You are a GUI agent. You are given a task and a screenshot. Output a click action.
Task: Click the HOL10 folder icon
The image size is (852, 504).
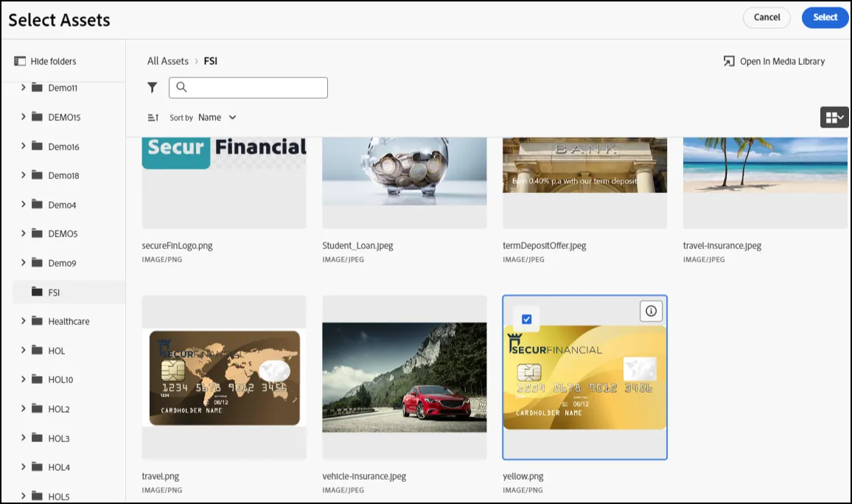point(37,379)
